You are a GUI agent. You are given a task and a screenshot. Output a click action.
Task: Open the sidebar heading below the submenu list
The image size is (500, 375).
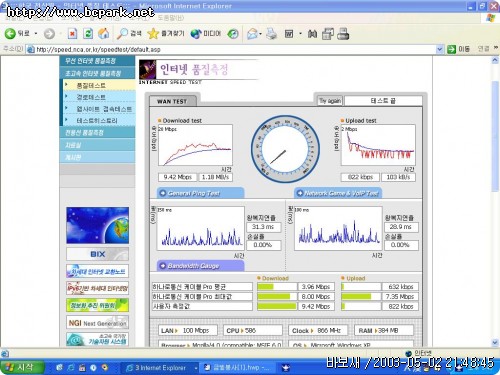tap(97, 132)
